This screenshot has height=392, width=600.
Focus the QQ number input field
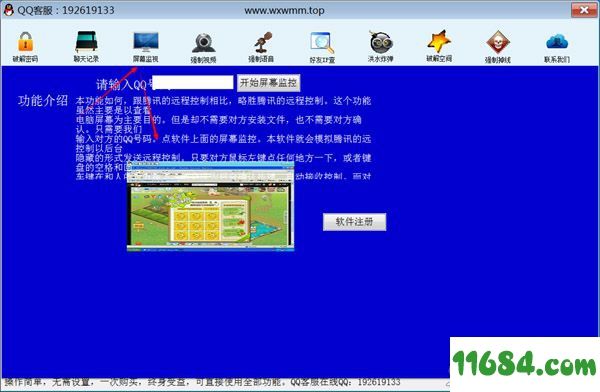(x=193, y=83)
